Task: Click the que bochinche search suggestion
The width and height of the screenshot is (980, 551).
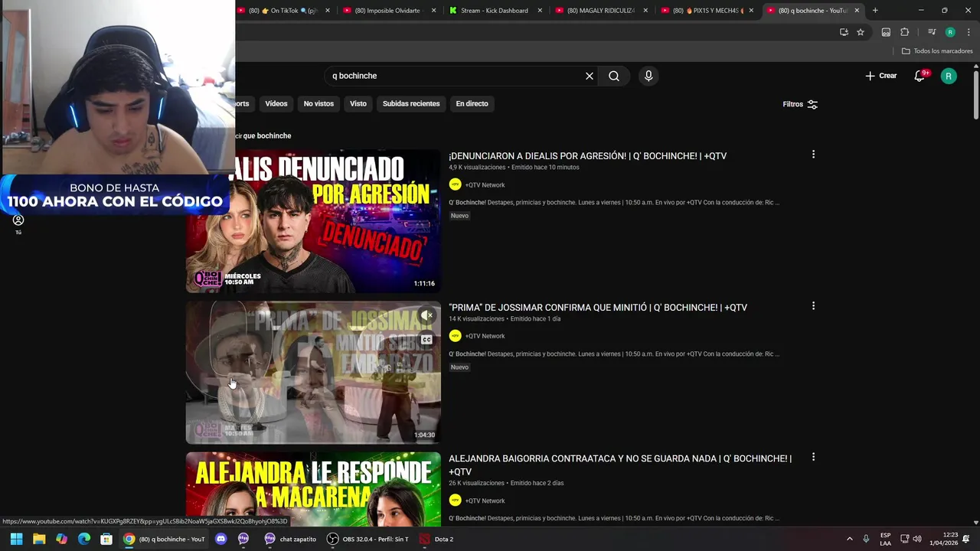Action: (266, 135)
